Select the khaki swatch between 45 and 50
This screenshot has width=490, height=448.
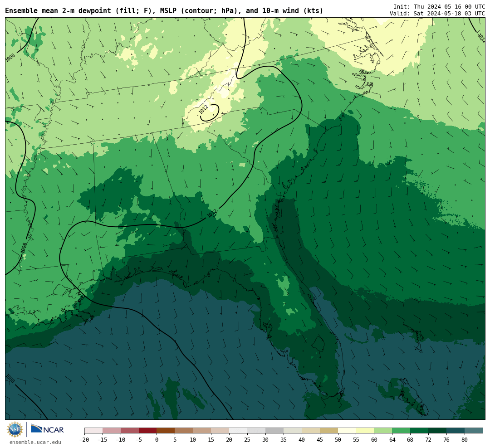point(329,431)
